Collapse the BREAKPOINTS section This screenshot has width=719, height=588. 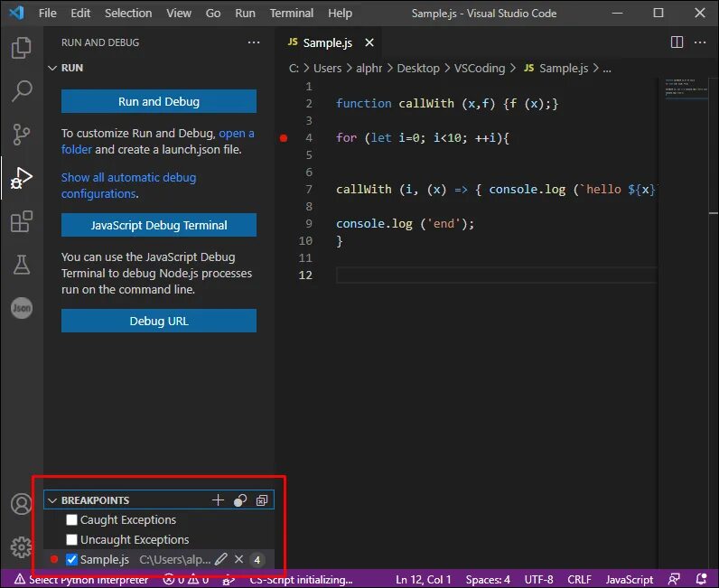(x=52, y=500)
